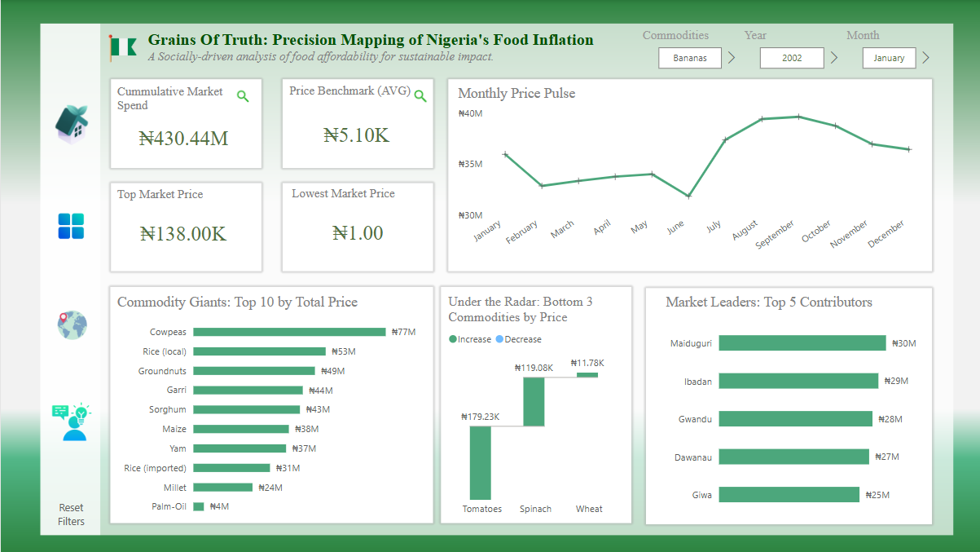Select the Rice (imported) bar
980x552 pixels.
(231, 468)
